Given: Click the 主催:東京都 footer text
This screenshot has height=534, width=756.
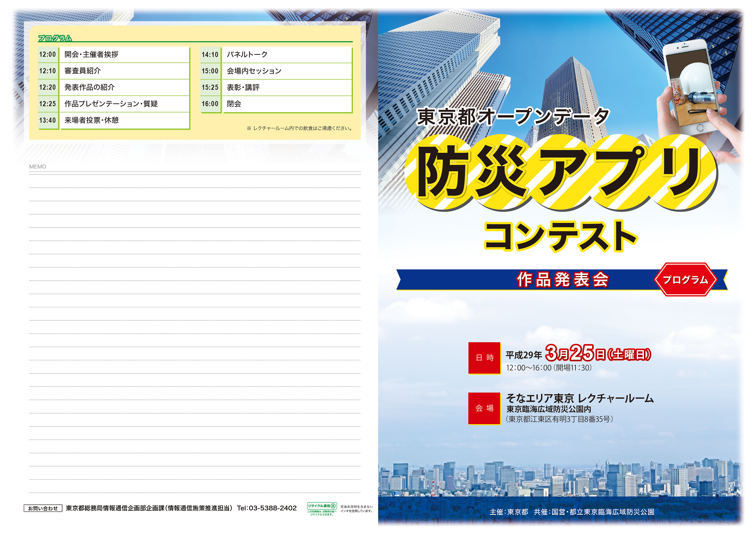Looking at the screenshot, I should click(508, 512).
